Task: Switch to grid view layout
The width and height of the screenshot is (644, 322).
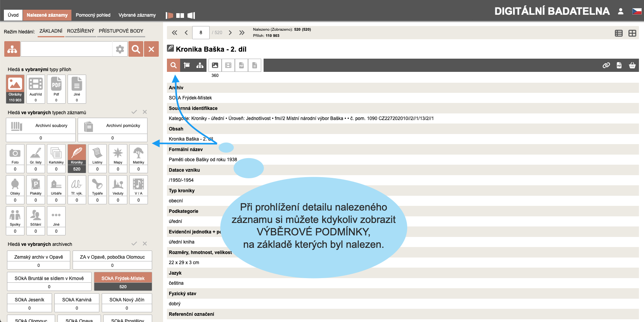Action: [632, 33]
